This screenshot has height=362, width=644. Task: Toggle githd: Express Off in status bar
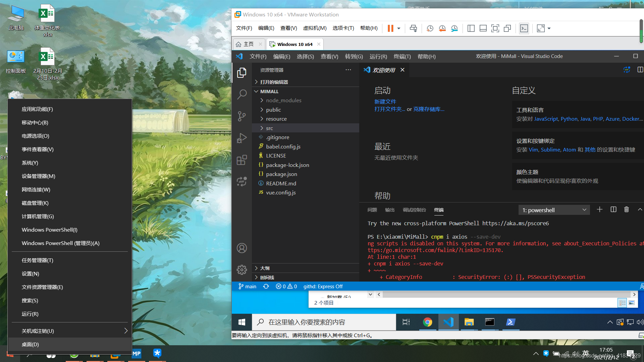[323, 287]
